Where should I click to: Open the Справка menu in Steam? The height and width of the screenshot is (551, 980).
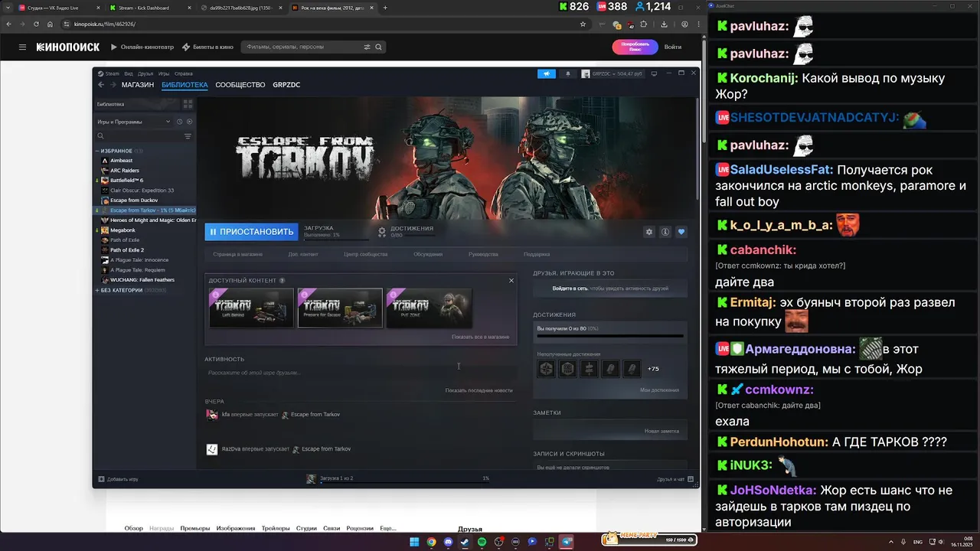tap(184, 73)
